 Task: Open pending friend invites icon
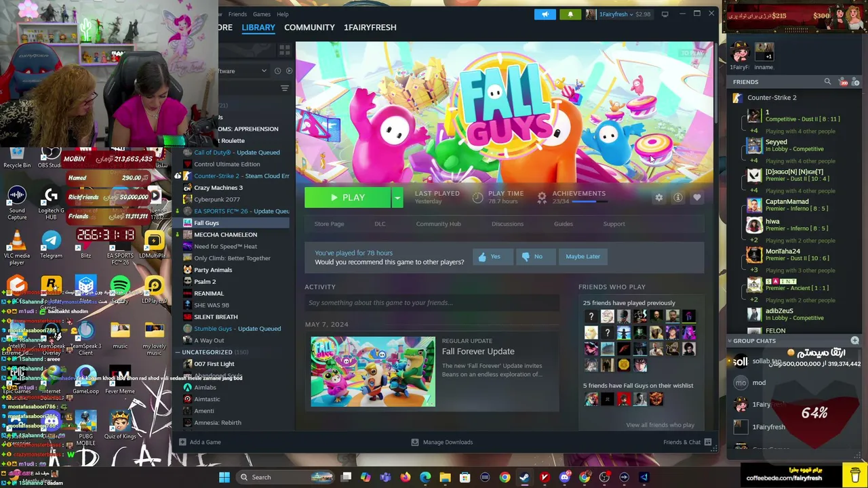[x=844, y=82]
